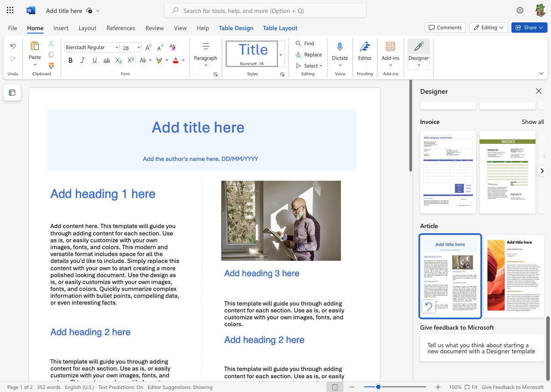Open the Editing mode dropdown
551x392 pixels.
(488, 28)
